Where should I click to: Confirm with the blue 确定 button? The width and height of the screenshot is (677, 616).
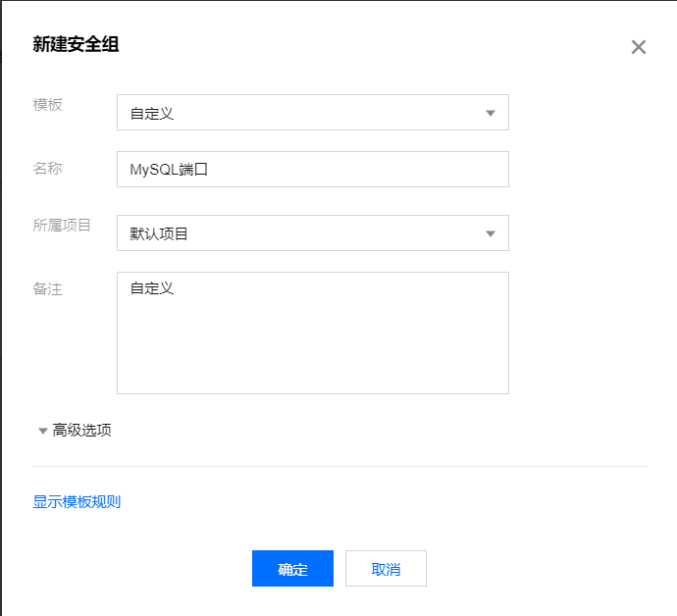pos(292,569)
